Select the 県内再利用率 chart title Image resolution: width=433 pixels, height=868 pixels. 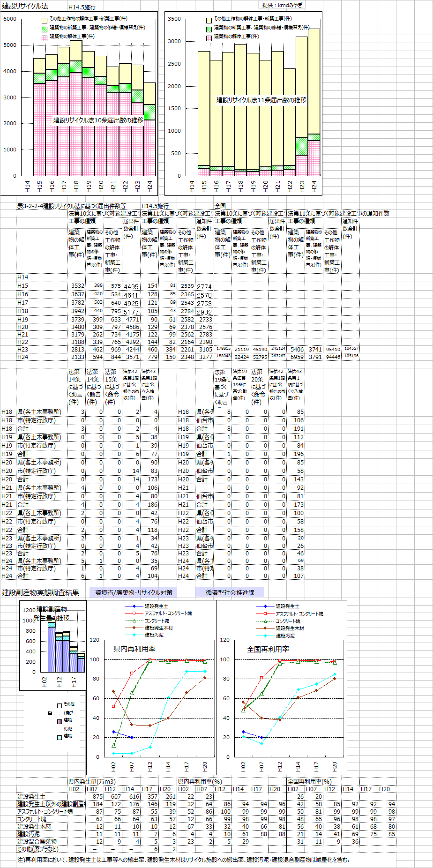[x=134, y=649]
